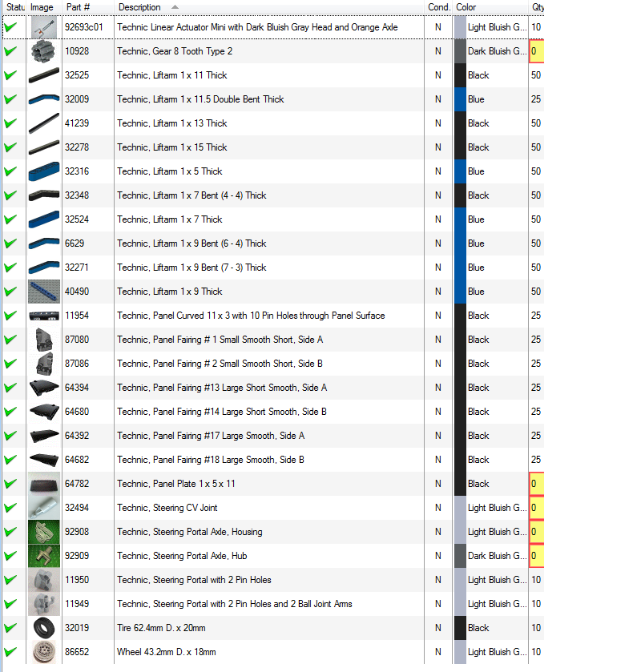The image size is (641, 672).
Task: Click Blue color swatch for part 32009
Action: pyautogui.click(x=460, y=99)
